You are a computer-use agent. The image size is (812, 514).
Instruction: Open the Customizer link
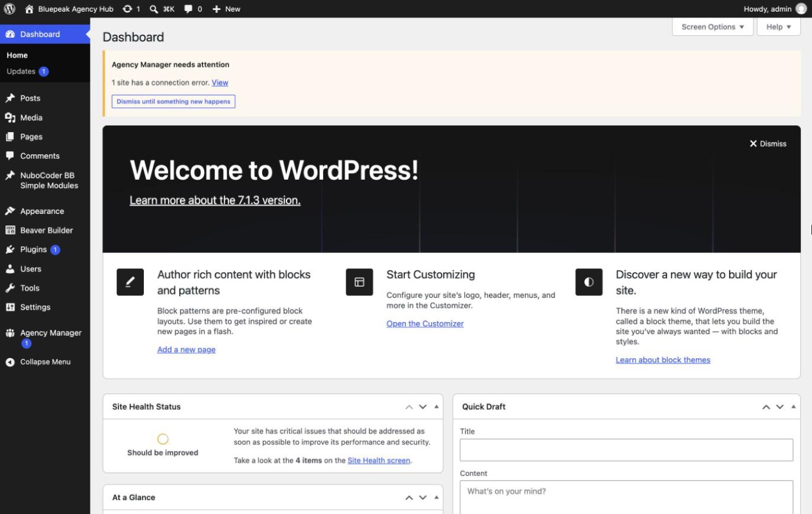pyautogui.click(x=425, y=324)
